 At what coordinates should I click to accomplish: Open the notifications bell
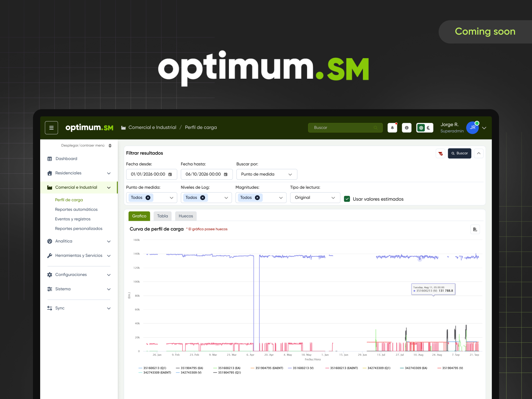[392, 128]
